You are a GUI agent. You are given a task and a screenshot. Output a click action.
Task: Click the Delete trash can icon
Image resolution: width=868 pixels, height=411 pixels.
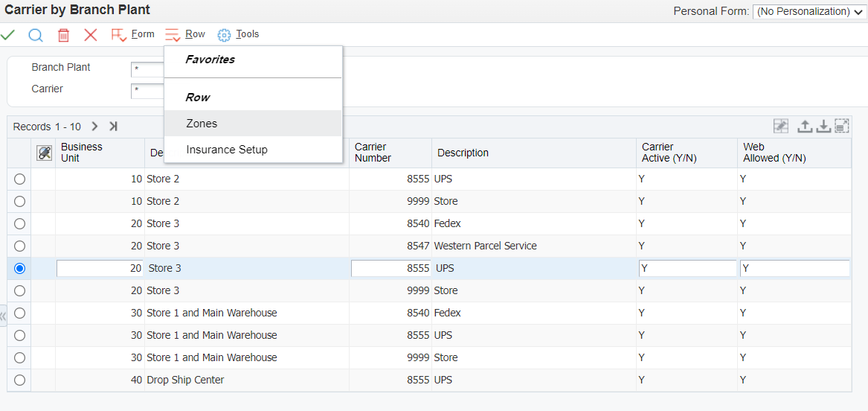tap(64, 35)
